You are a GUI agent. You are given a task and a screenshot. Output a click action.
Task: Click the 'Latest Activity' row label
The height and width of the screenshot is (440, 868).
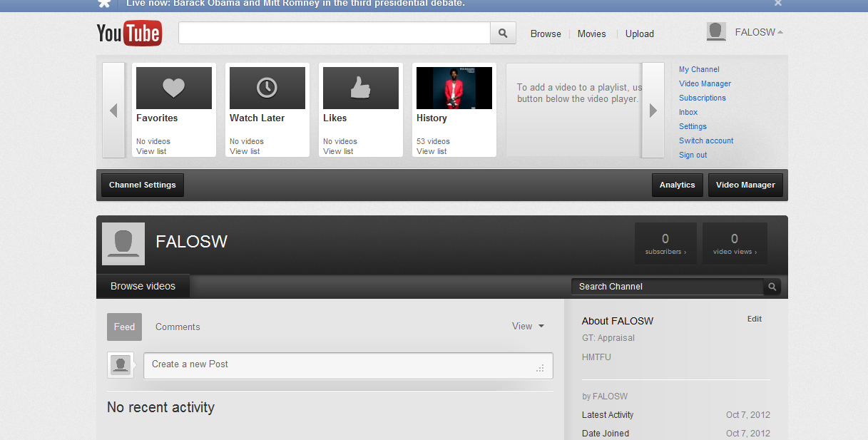coord(608,415)
